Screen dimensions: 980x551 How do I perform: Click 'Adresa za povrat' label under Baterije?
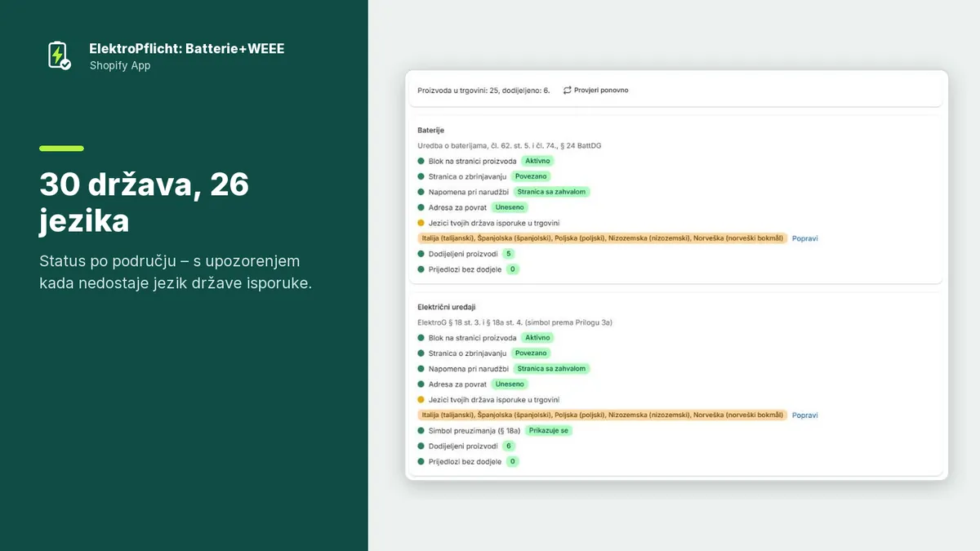[458, 207]
